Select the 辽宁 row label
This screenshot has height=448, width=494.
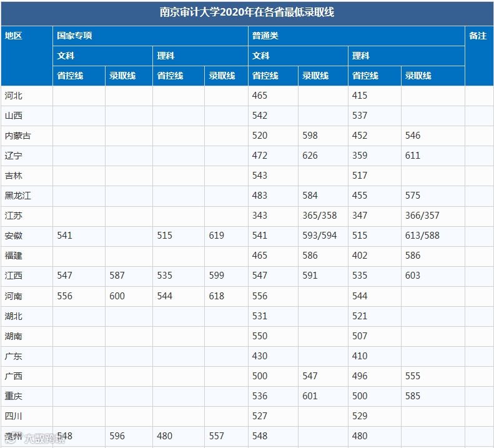point(14,156)
